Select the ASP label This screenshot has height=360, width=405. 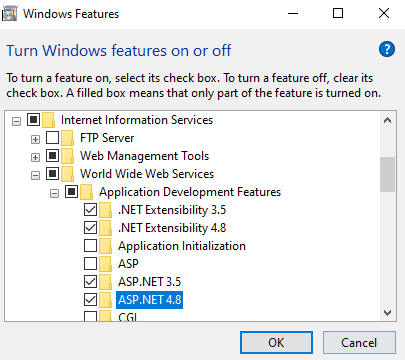[x=128, y=264]
